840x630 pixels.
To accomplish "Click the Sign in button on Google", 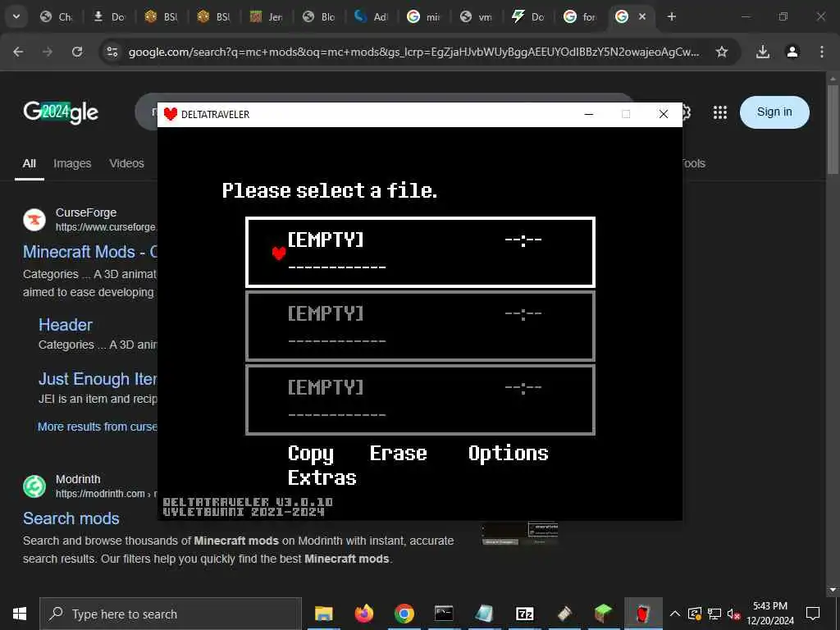I will pyautogui.click(x=774, y=112).
